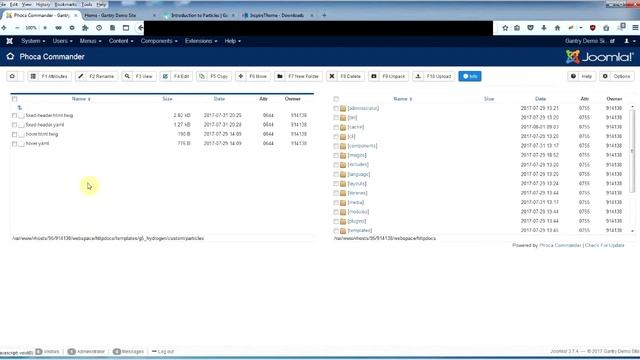
Task: Click the bookmark star icon
Action: point(505,28)
